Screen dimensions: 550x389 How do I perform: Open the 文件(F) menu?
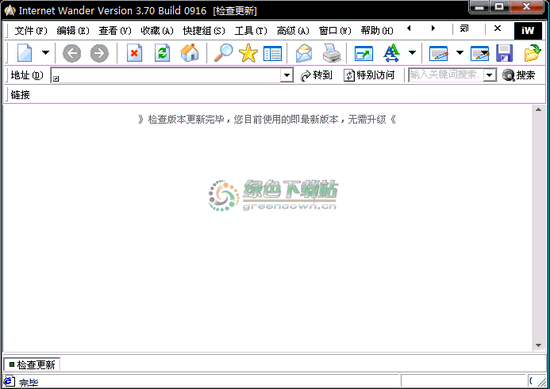tap(31, 31)
